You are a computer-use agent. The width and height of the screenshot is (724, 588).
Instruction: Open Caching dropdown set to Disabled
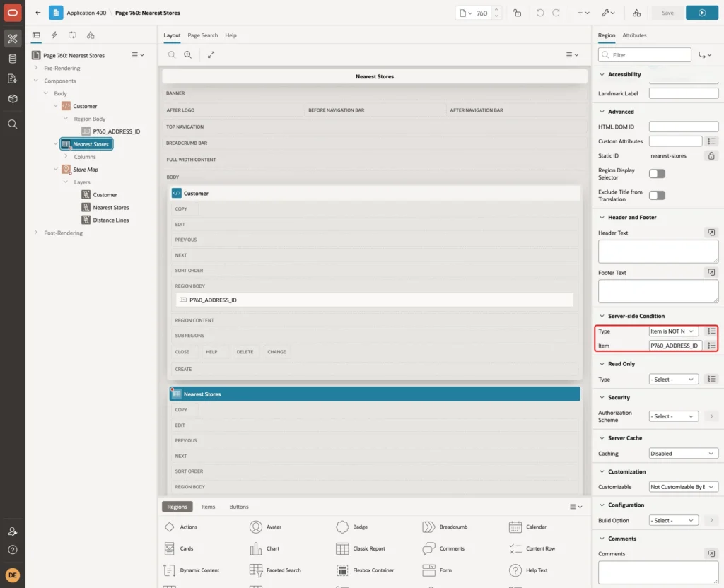tap(684, 454)
